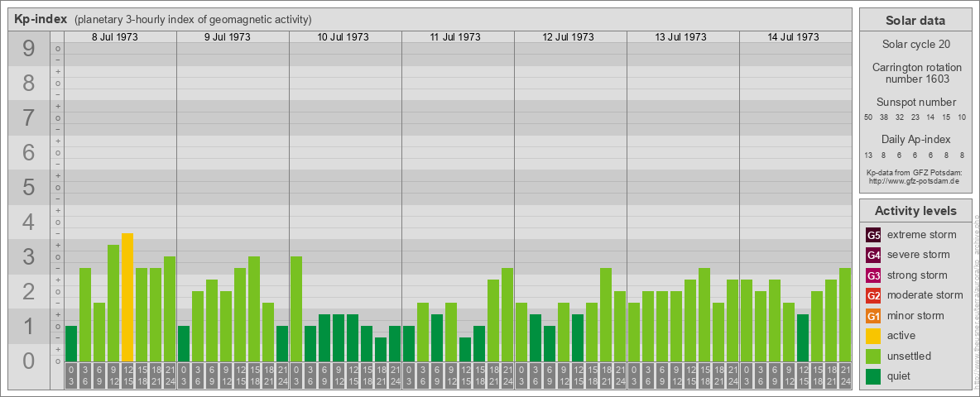Click the 11 Jul 1973 date header
The width and height of the screenshot is (980, 397).
(455, 37)
